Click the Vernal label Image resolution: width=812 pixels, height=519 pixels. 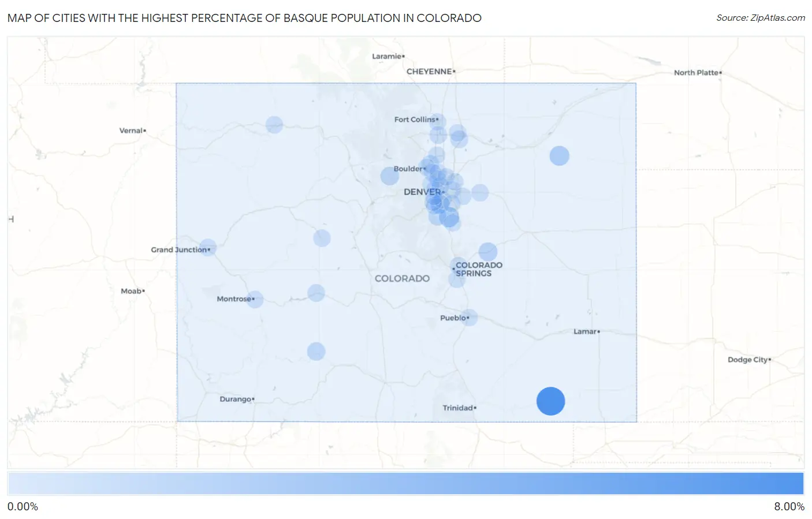point(131,130)
